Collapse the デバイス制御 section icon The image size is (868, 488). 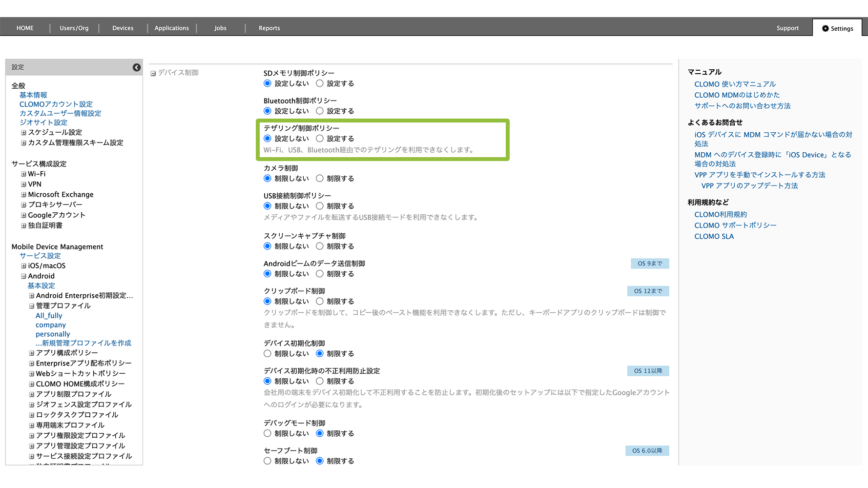[x=153, y=73]
